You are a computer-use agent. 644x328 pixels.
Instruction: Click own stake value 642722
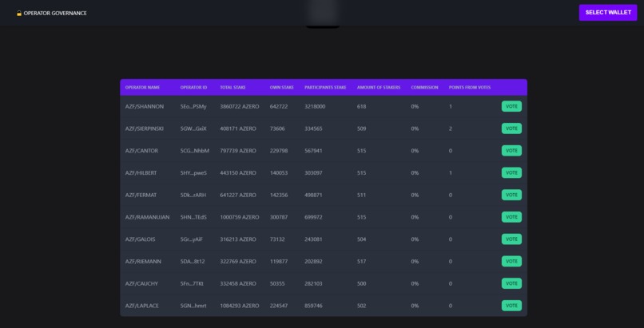tap(279, 106)
